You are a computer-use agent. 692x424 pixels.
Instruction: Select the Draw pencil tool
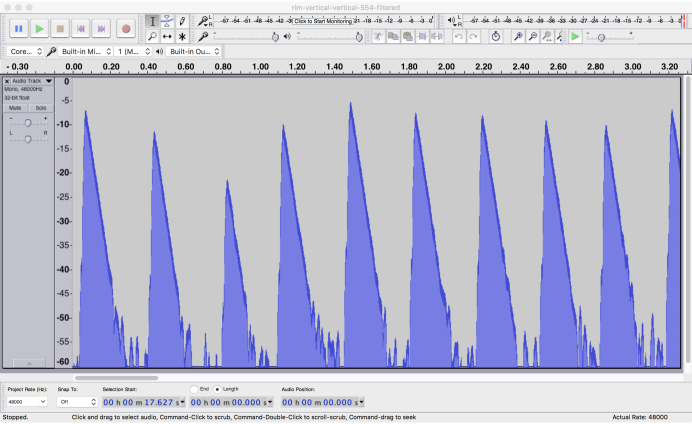click(182, 21)
